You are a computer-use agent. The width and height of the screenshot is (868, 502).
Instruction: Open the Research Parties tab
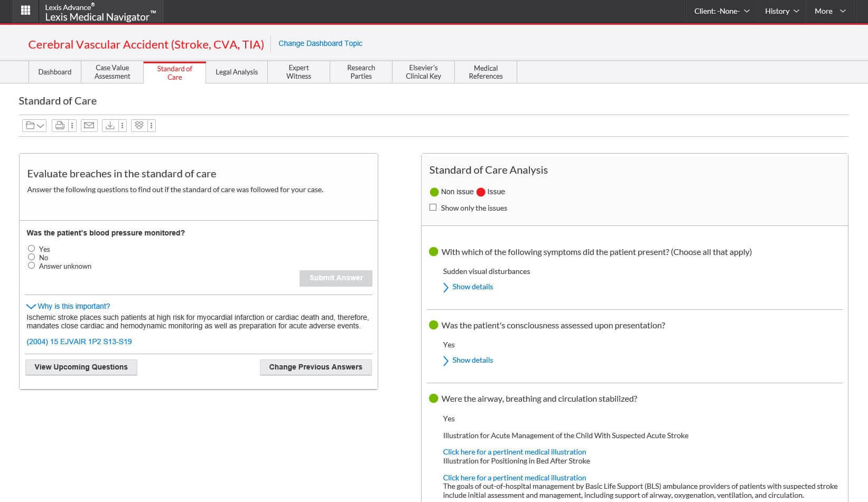[x=361, y=72]
